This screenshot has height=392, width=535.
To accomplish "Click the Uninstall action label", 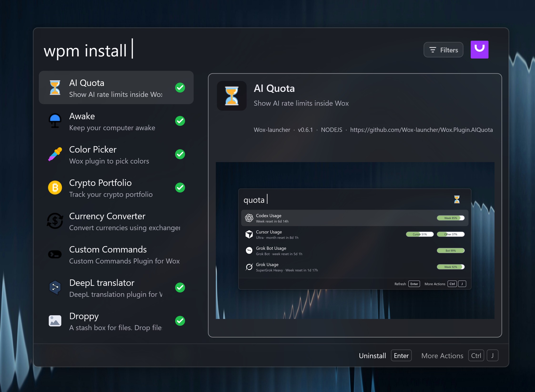I will tap(372, 356).
